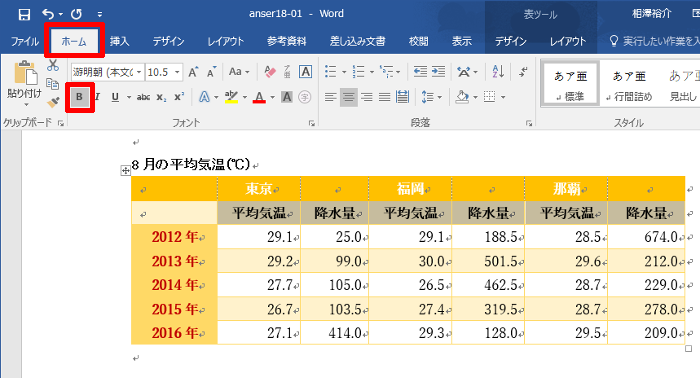This screenshot has height=378, width=700.
Task: Open the Change Case Aa dropdown
Action: (x=239, y=72)
